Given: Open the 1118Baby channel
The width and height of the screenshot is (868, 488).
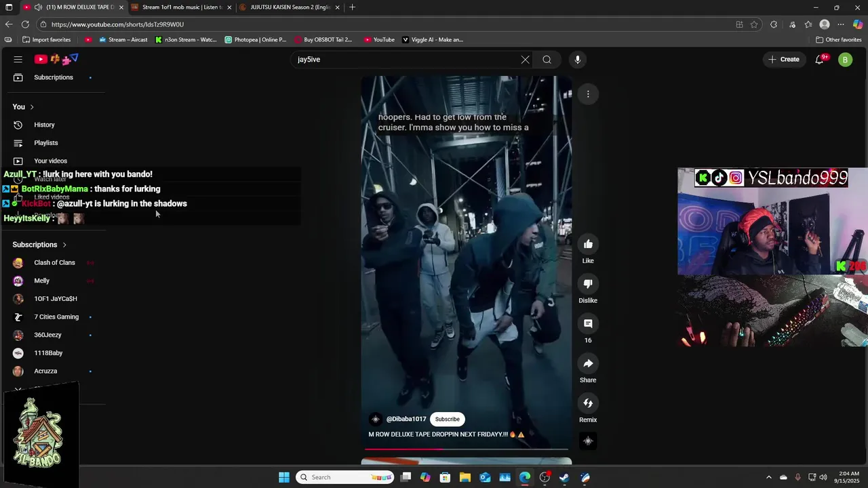Looking at the screenshot, I should (48, 353).
